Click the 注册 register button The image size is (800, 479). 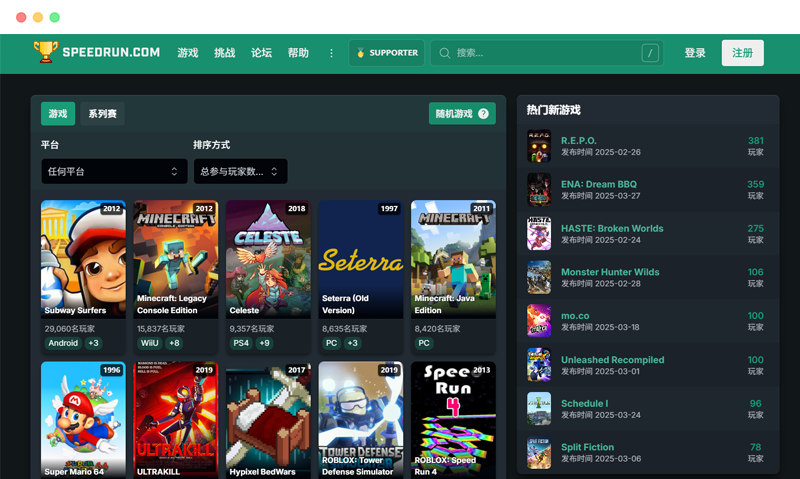742,53
